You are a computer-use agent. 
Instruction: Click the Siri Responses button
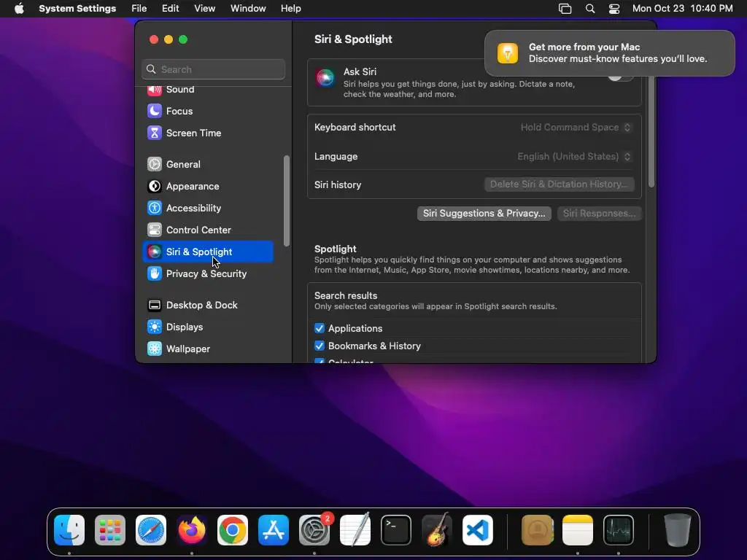click(x=600, y=214)
